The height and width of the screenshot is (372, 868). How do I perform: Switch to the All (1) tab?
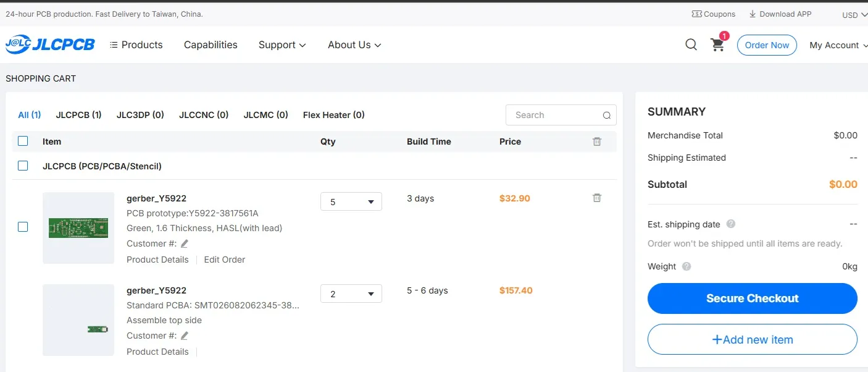[30, 115]
